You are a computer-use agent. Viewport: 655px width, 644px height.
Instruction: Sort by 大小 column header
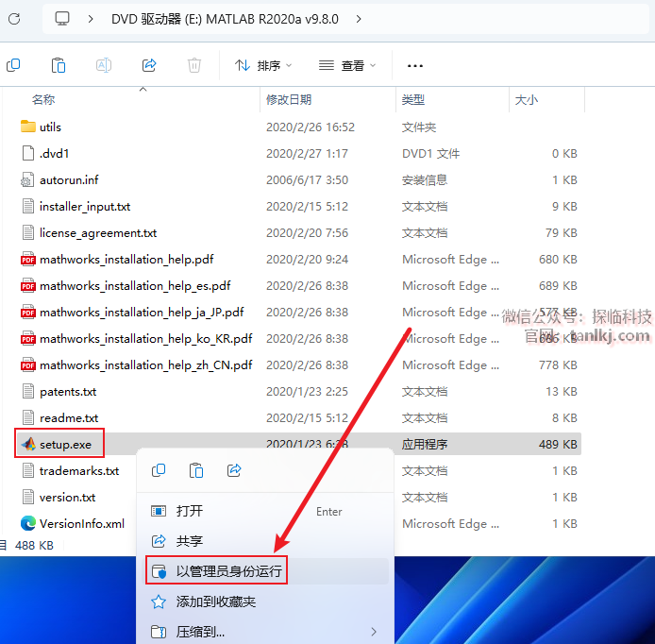coord(527,99)
